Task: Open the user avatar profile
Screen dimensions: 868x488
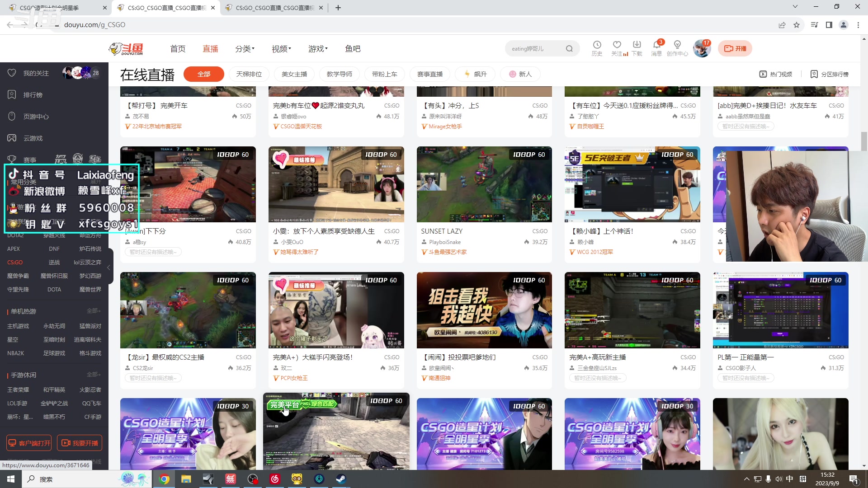Action: pos(702,48)
